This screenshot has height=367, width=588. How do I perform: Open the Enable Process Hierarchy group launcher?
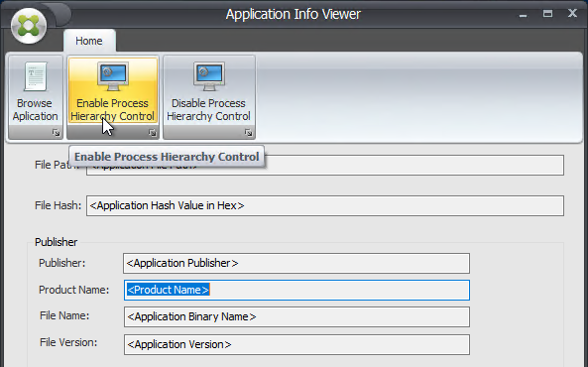click(x=152, y=133)
